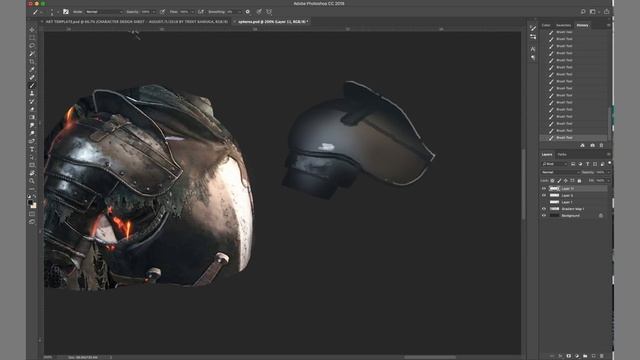The height and width of the screenshot is (360, 640).
Task: Select the Gradient tool
Action: [32, 117]
